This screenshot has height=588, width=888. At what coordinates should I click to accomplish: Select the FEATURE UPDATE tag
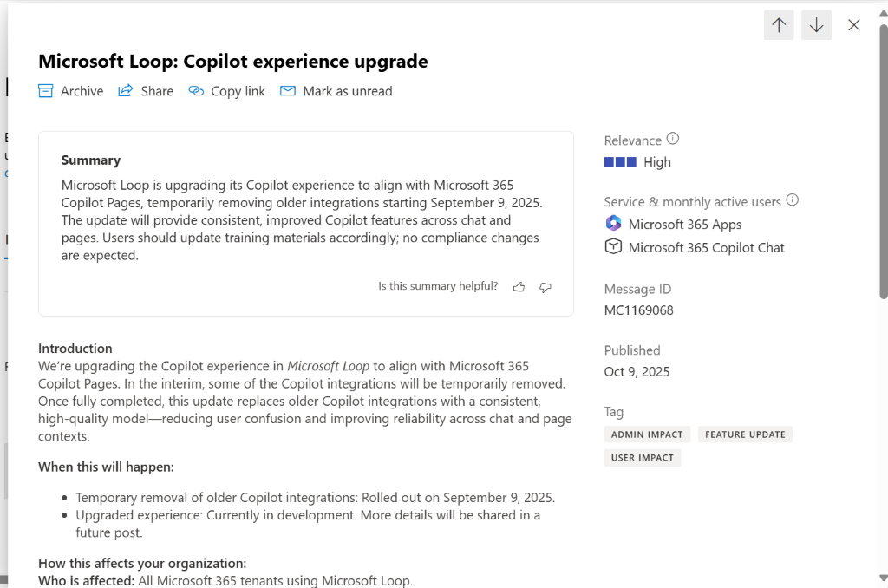[745, 434]
